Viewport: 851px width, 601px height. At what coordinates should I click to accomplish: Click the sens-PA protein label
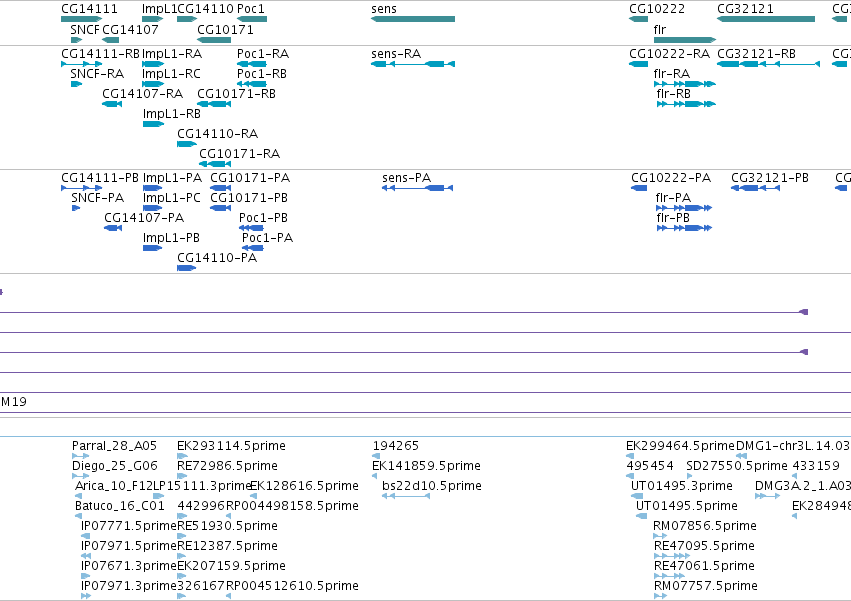[x=407, y=178]
